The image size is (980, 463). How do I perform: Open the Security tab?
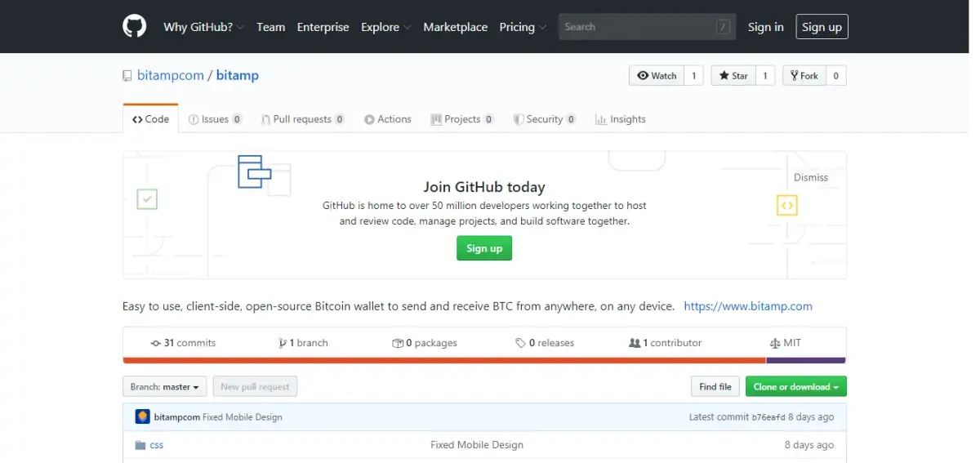[x=545, y=119]
